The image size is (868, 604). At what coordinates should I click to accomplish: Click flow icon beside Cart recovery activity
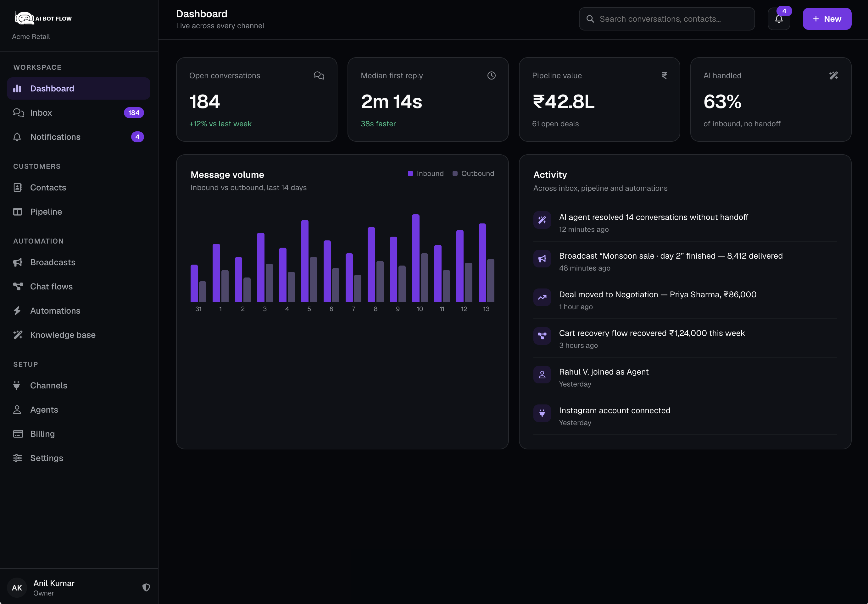pyautogui.click(x=542, y=336)
